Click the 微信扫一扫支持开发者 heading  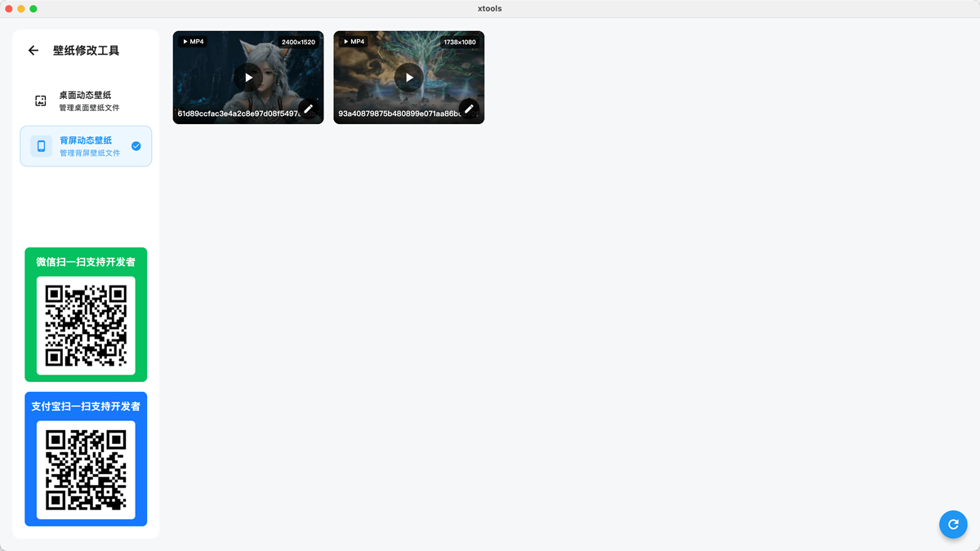tap(86, 262)
